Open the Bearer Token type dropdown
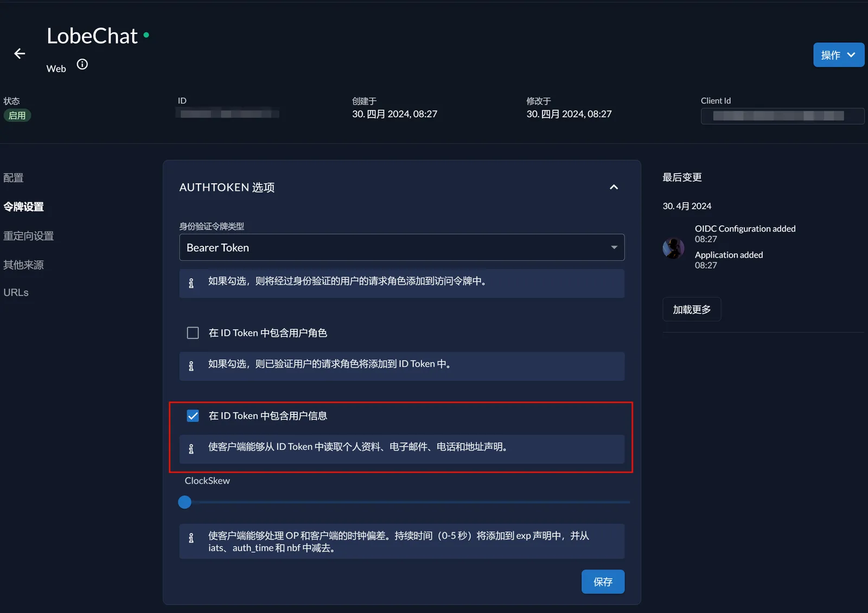 pyautogui.click(x=401, y=247)
